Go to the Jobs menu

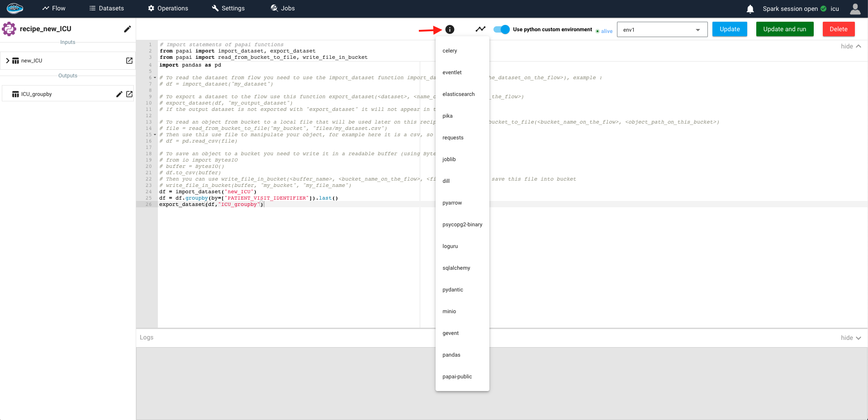[283, 8]
